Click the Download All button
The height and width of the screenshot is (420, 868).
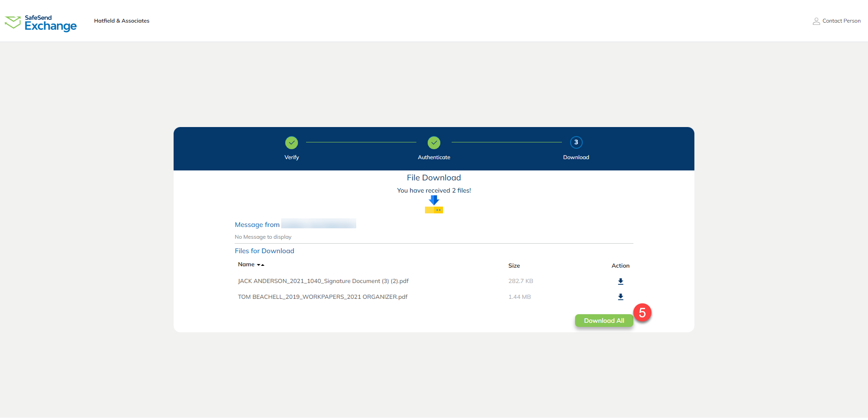pyautogui.click(x=604, y=320)
